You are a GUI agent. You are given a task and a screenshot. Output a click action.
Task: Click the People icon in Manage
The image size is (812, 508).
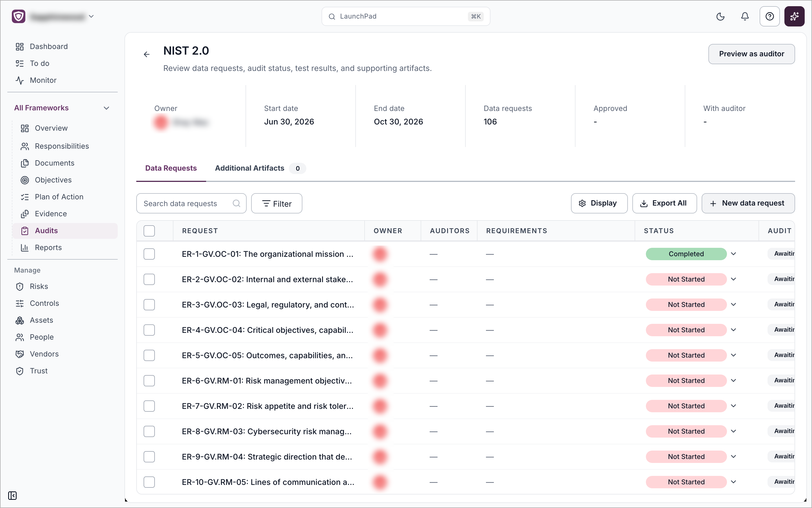20,337
